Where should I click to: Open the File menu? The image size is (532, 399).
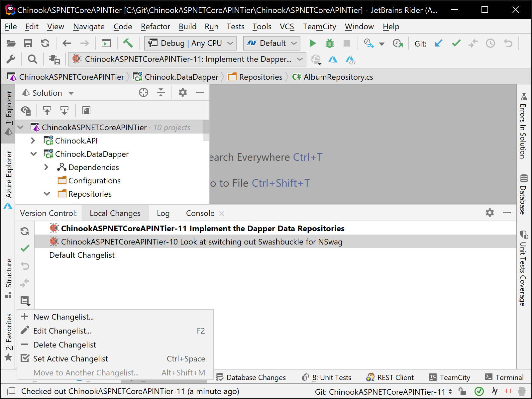11,27
